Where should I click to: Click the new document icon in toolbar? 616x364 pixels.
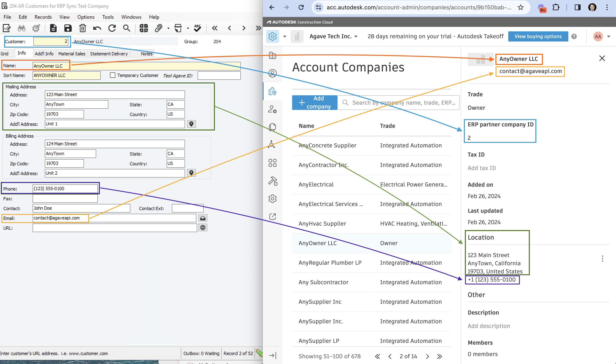(x=53, y=28)
